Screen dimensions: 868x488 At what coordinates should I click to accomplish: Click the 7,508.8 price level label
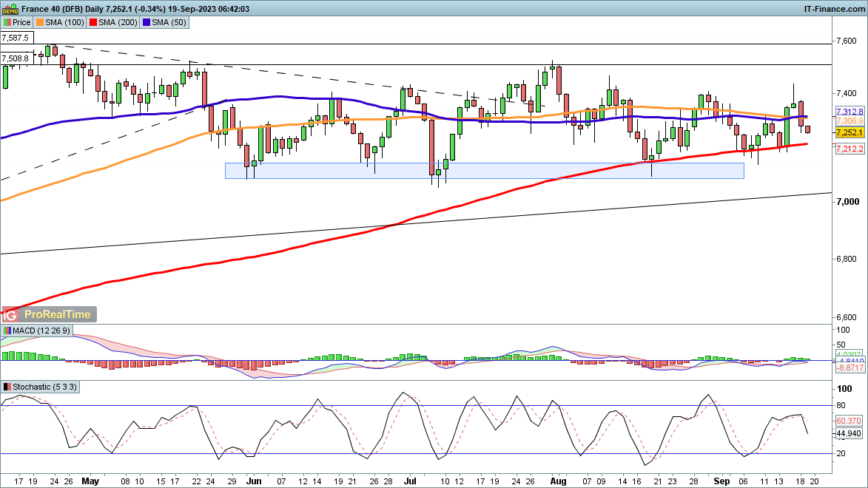point(16,58)
